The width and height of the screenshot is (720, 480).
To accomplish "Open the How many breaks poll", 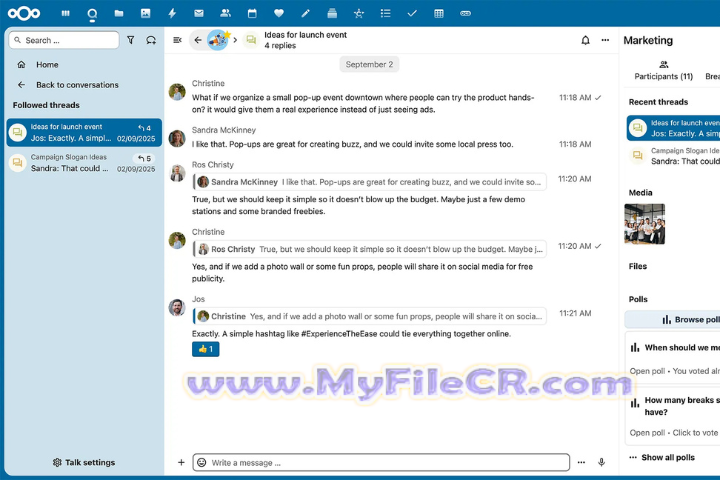I will [x=673, y=416].
